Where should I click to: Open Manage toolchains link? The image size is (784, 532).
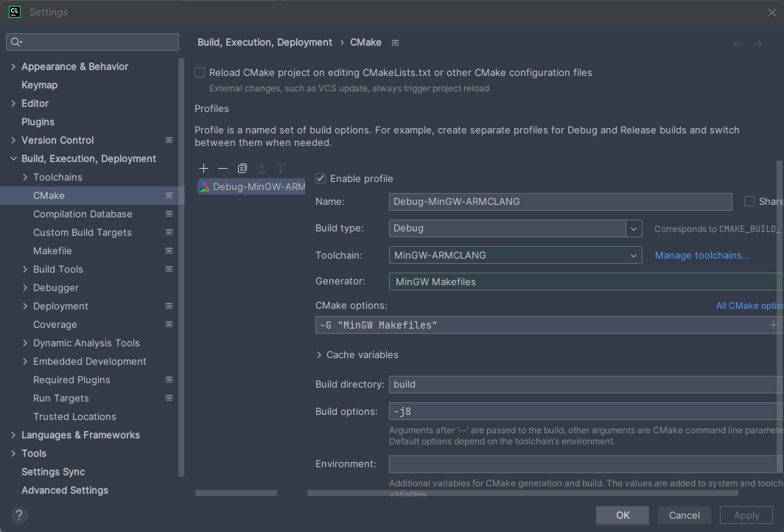point(702,256)
